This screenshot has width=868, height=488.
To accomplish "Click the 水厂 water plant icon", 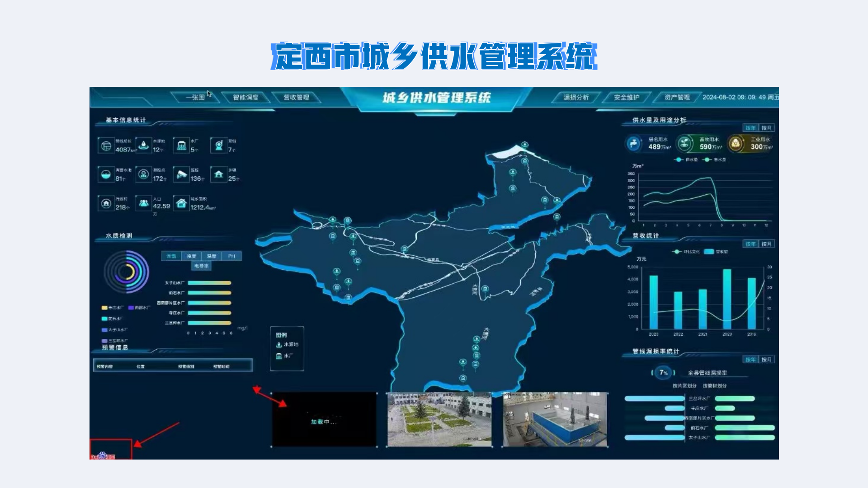I will coord(181,145).
